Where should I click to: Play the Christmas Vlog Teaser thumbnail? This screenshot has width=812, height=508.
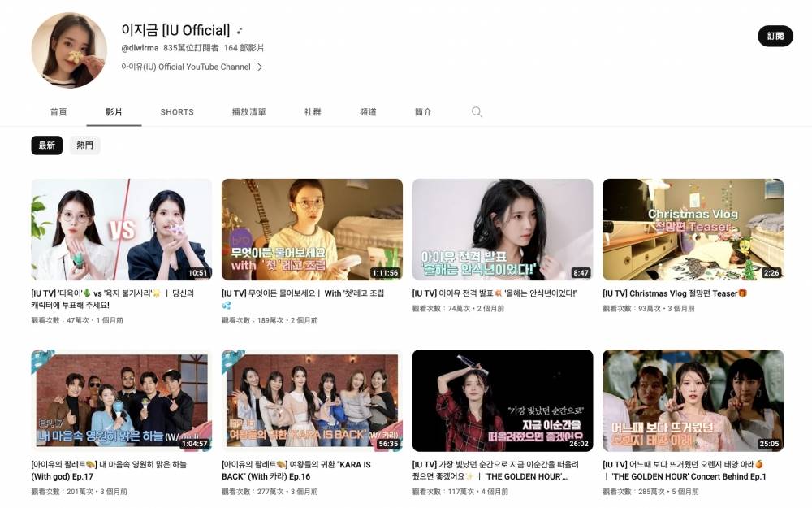click(x=693, y=230)
